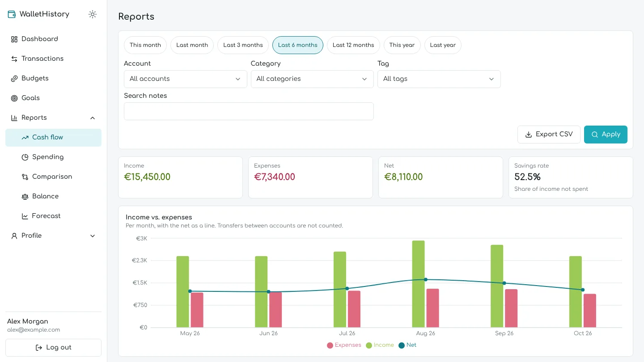
Task: Open the Transactions page label
Action: [42, 59]
